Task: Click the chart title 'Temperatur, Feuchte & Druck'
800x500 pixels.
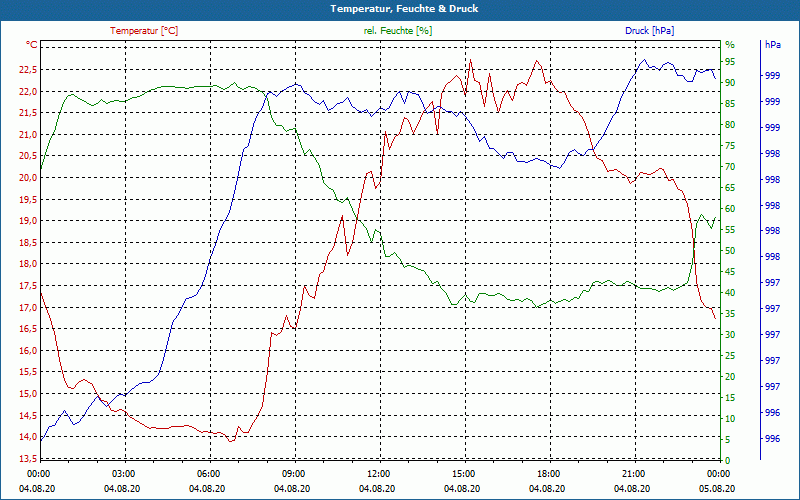Action: (x=404, y=9)
